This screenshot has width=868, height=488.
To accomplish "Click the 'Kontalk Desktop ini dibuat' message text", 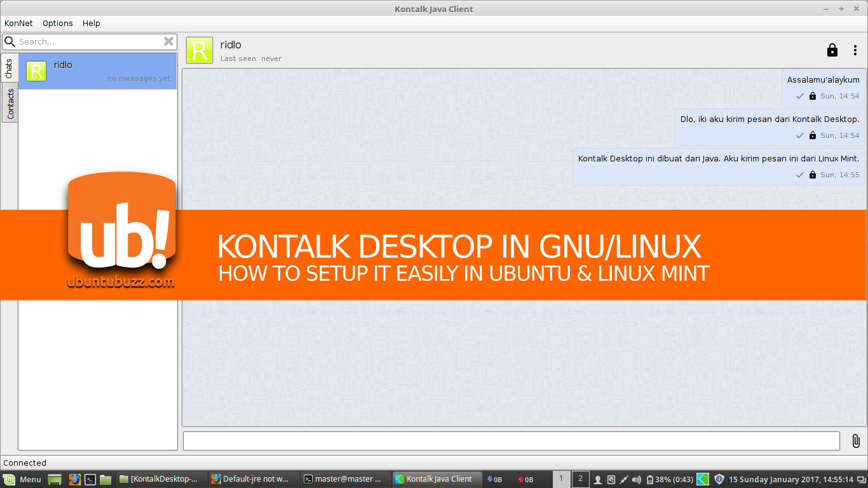I will [x=719, y=158].
